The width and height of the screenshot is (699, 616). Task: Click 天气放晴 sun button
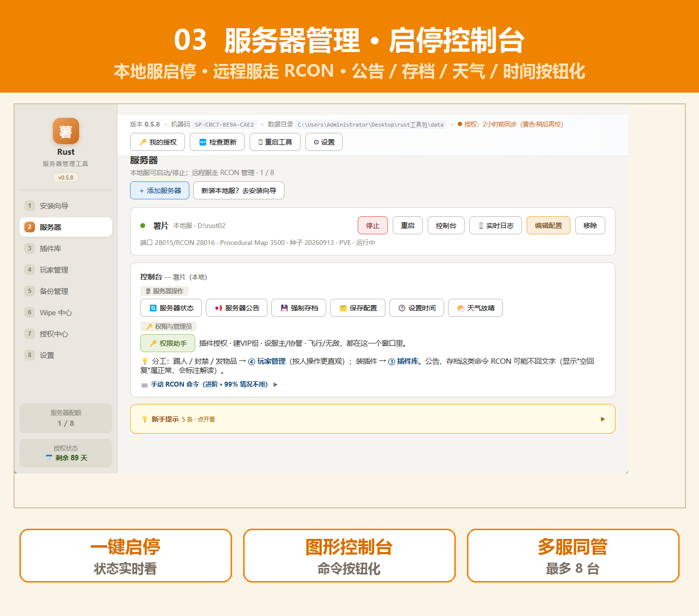coord(475,308)
